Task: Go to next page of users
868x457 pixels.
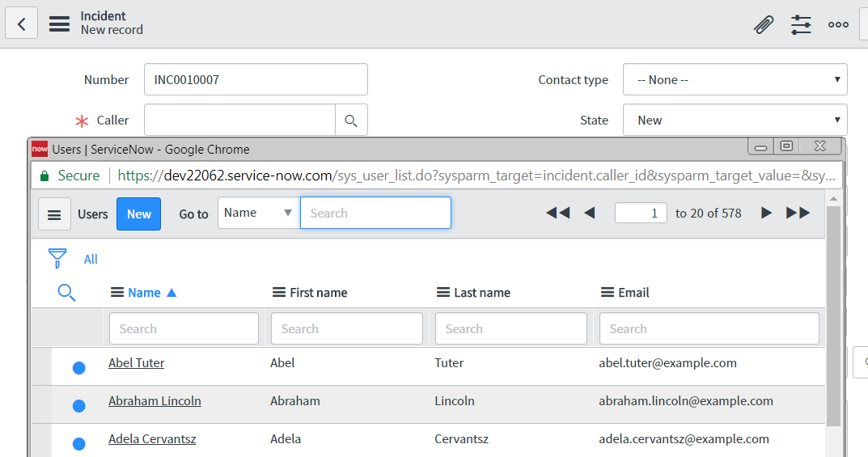Action: point(766,213)
